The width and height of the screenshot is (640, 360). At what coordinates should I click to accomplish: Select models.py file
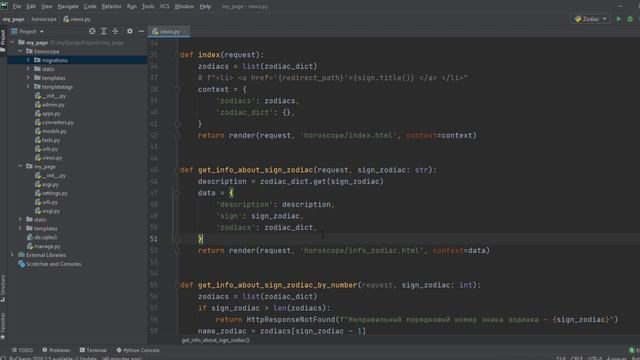[x=54, y=131]
